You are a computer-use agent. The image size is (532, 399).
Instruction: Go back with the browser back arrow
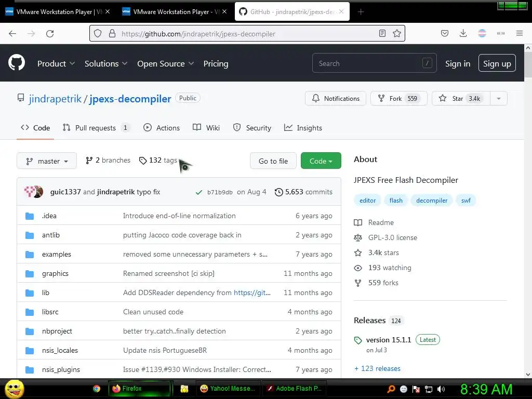(12, 34)
